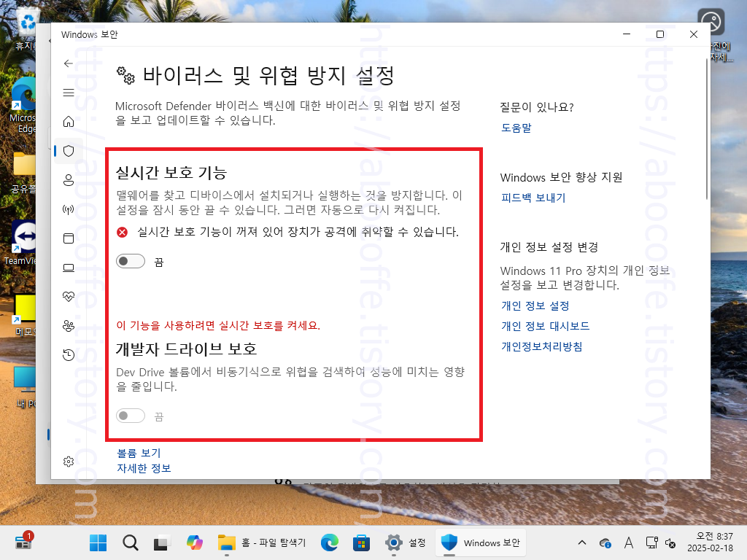Click the 실시간 보호 기능 heading

point(171,172)
